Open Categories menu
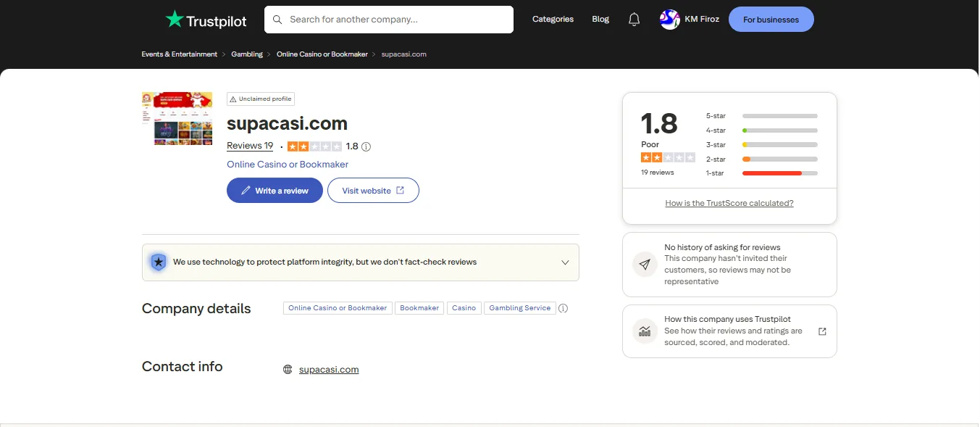 553,20
